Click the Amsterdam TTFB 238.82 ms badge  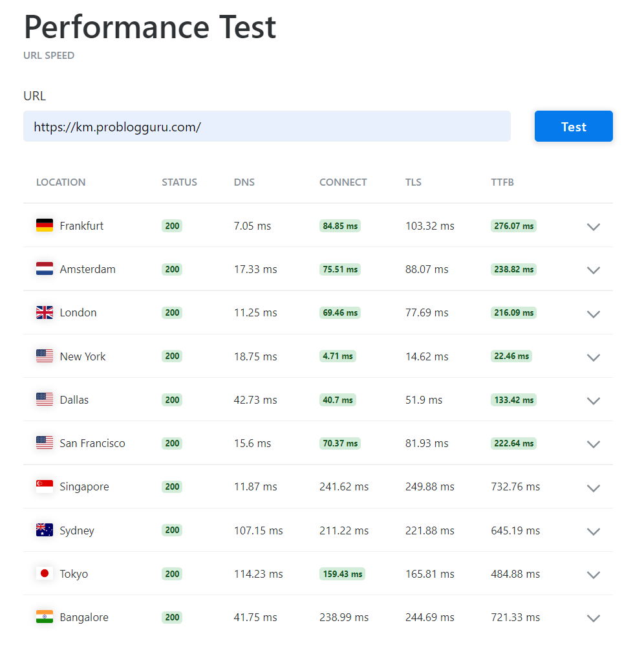click(513, 269)
